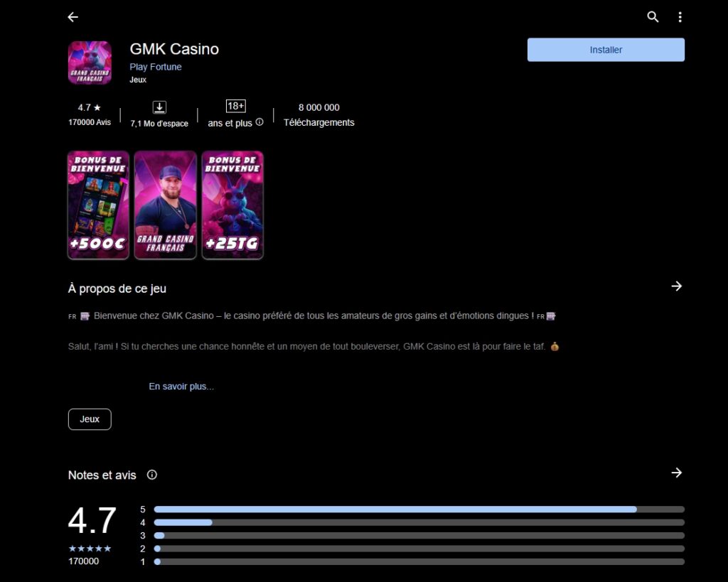Click the En savoir plus link
Viewport: 728px width, 582px height.
(181, 387)
